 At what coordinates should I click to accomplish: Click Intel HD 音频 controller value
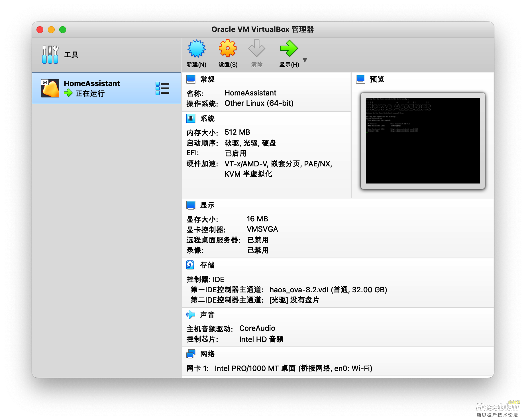coord(261,339)
